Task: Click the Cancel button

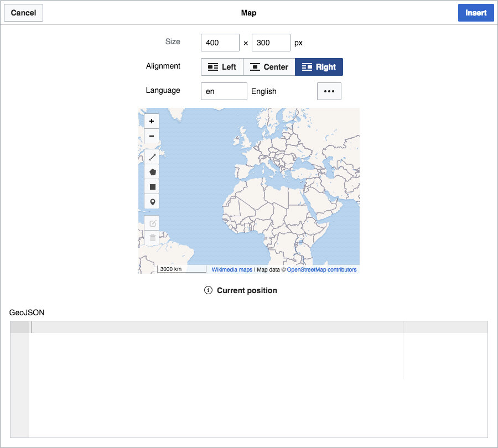Action: [x=23, y=13]
